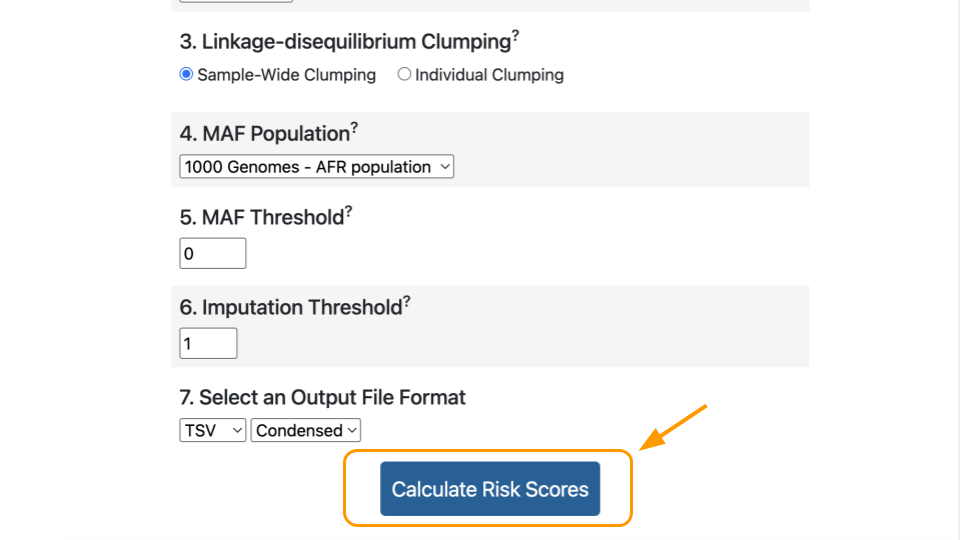960x540 pixels.
Task: Expand the TSV file format dropdown
Action: point(212,430)
